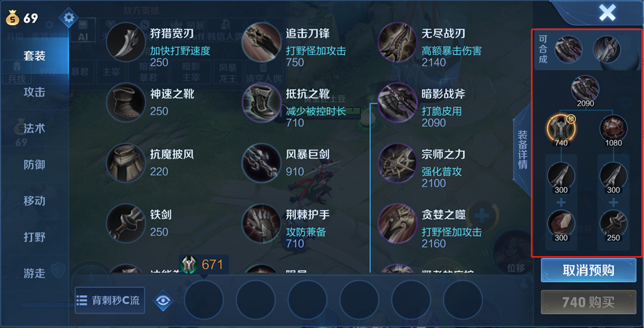Viewport: 644px width, 328px height.
Task: Pick the 风暴巨剑 item icon
Action: pyautogui.click(x=261, y=163)
